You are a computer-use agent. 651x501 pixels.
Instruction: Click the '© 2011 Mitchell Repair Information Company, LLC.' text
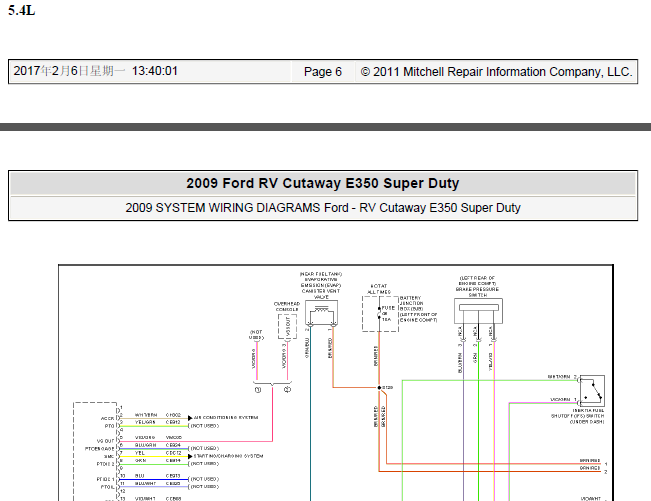coord(497,72)
